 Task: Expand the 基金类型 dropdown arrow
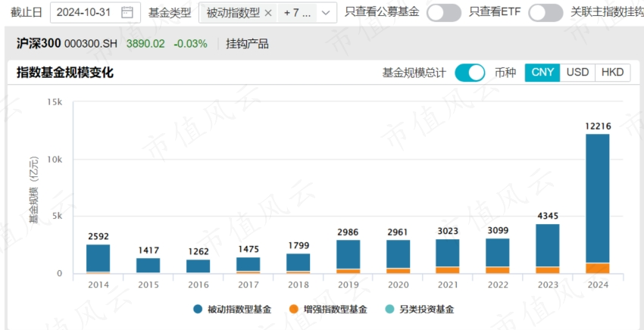(326, 13)
